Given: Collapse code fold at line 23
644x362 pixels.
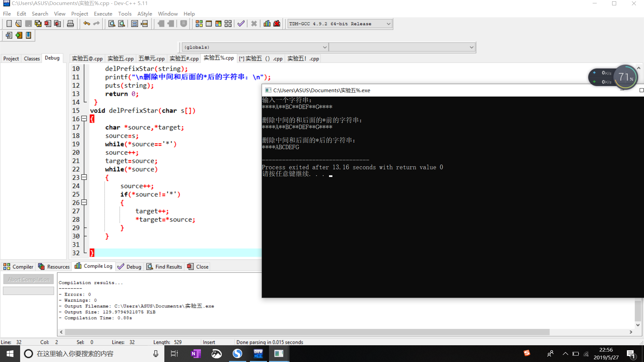Looking at the screenshot, I should [84, 177].
